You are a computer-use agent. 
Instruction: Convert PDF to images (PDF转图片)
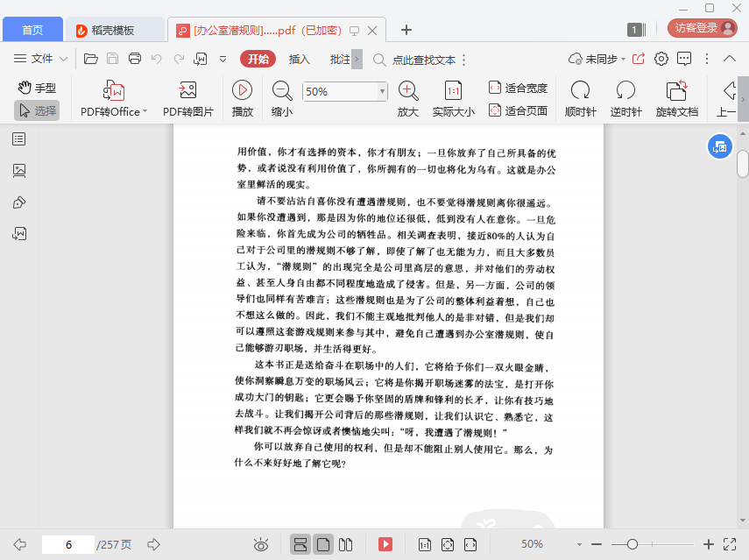click(x=187, y=99)
